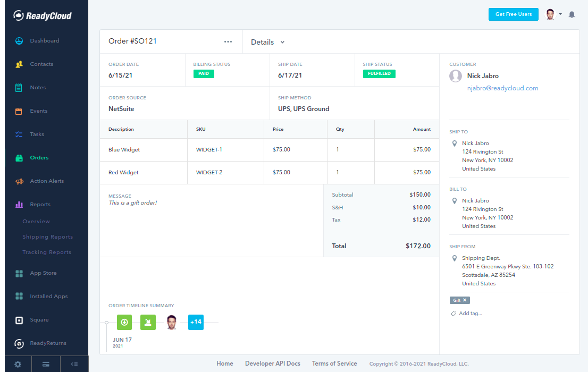
Task: Click the ReadyCloud logo
Action: point(43,16)
